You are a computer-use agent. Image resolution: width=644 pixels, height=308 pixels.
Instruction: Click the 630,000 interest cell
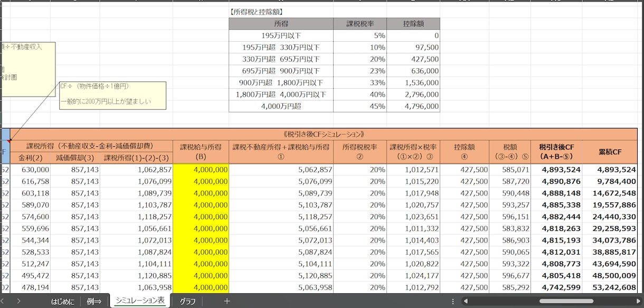(x=31, y=170)
